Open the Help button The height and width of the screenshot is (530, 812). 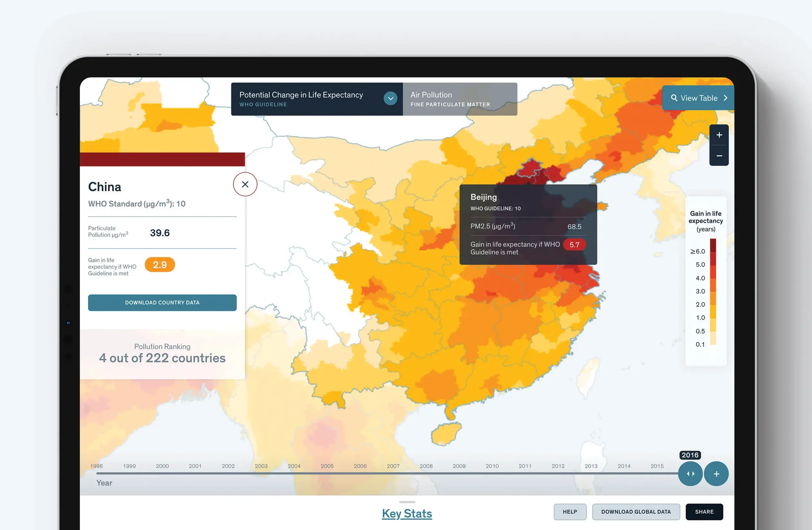(x=570, y=512)
